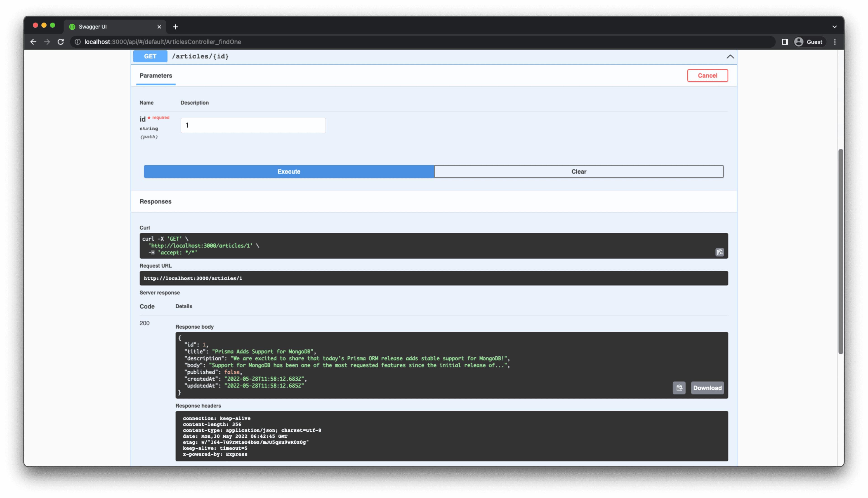Image resolution: width=868 pixels, height=498 pixels.
Task: Close the Swagger UI tab
Action: tap(159, 27)
